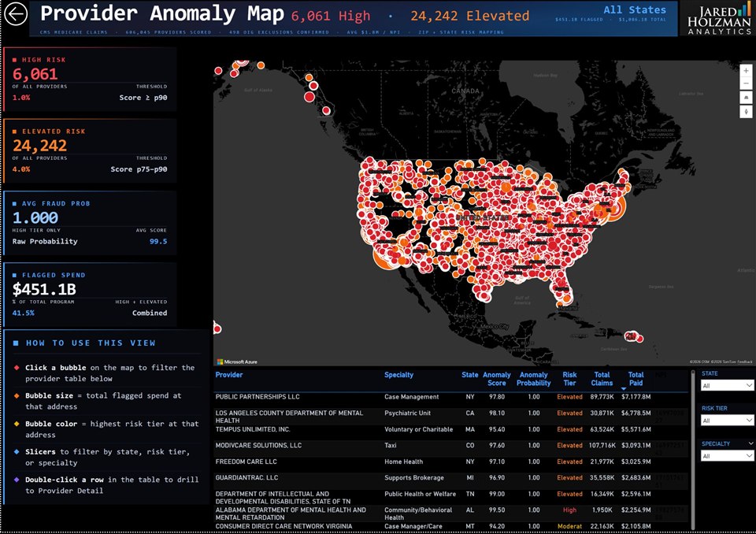Select FREEDOM CARE LLC provider
The image size is (756, 534).
coord(246,462)
